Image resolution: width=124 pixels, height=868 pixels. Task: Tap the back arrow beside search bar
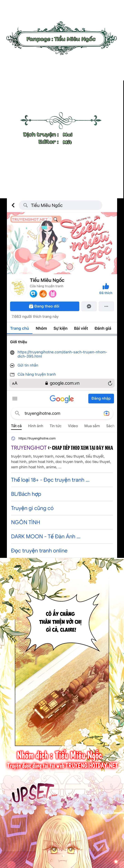tap(13, 205)
